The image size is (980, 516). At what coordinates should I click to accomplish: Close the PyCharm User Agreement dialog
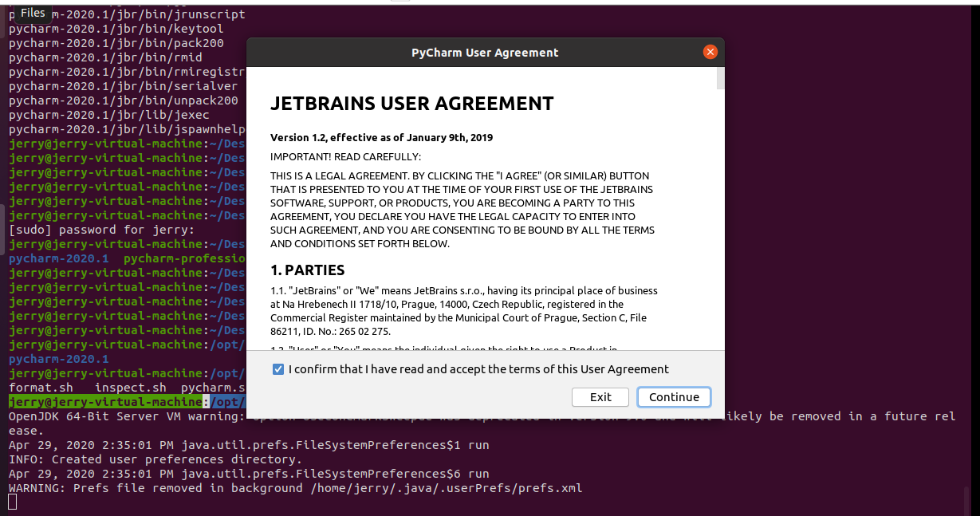(710, 53)
